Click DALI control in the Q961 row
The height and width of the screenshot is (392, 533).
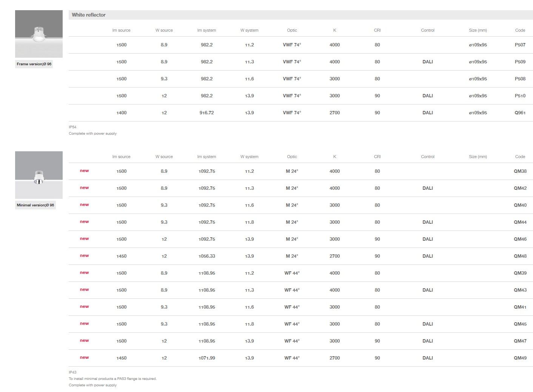pyautogui.click(x=427, y=113)
